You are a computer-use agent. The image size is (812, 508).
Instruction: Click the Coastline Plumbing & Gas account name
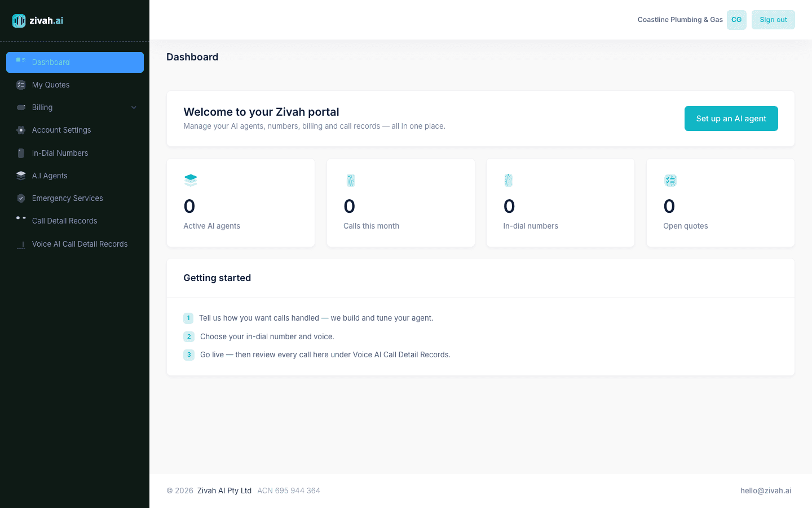(680, 20)
